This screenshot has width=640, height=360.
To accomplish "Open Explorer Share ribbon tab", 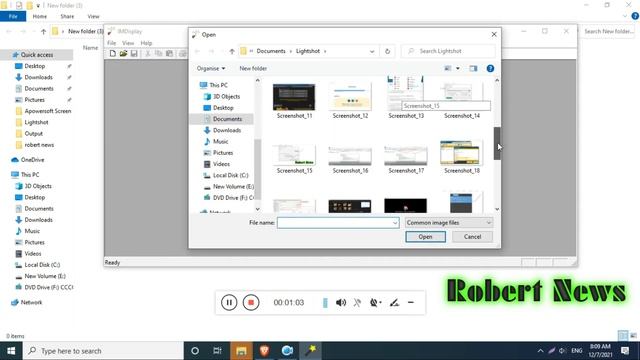I will click(67, 16).
